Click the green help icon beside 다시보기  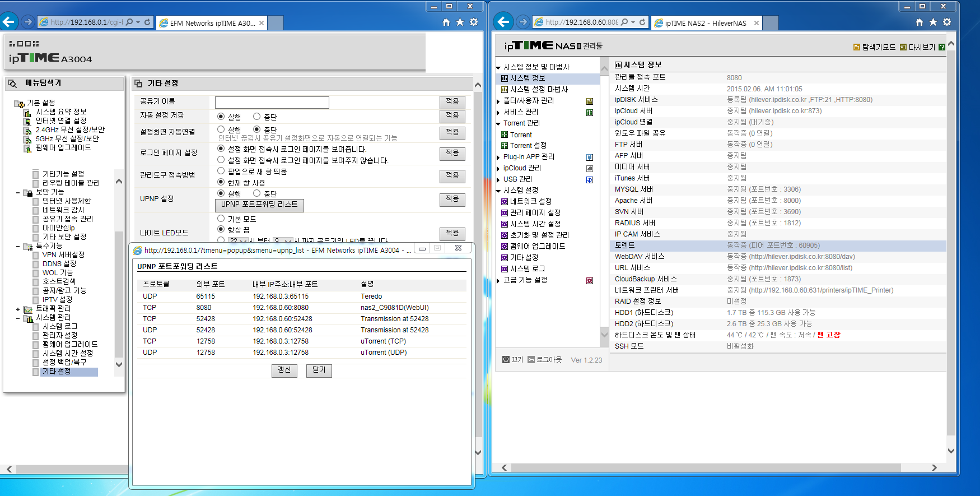point(942,47)
